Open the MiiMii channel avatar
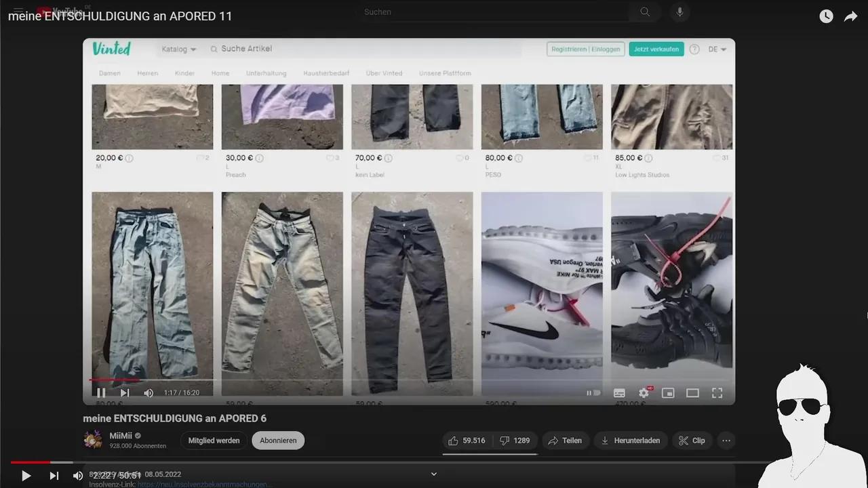Image resolution: width=868 pixels, height=488 pixels. (x=94, y=440)
